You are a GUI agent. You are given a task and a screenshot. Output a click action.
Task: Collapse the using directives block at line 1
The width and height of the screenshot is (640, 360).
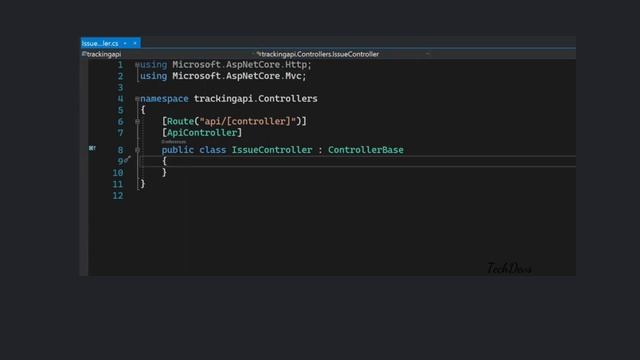[x=137, y=64]
